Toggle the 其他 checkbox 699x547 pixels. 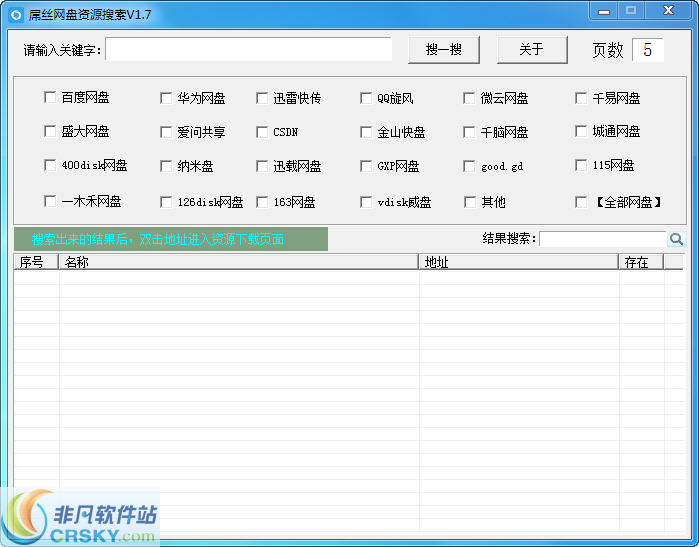click(x=470, y=202)
